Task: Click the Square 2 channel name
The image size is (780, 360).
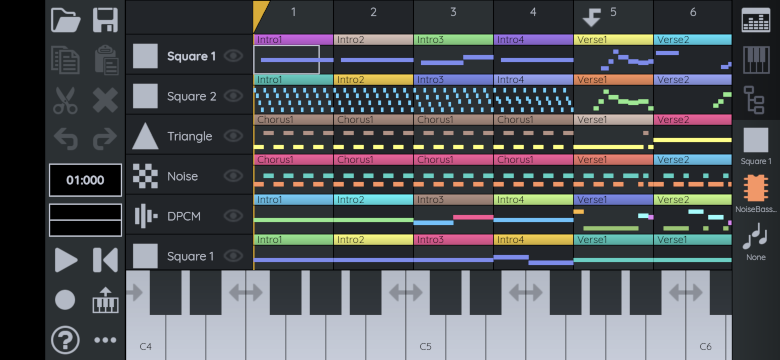Action: pos(192,96)
